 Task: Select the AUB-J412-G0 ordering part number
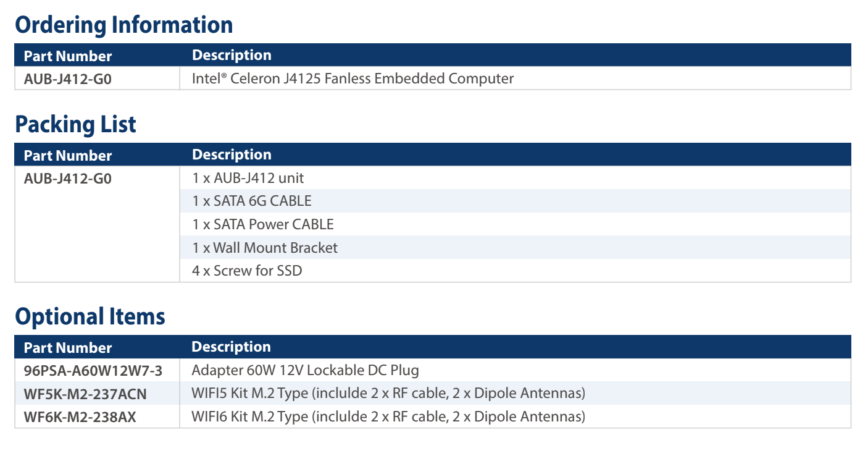tap(68, 79)
